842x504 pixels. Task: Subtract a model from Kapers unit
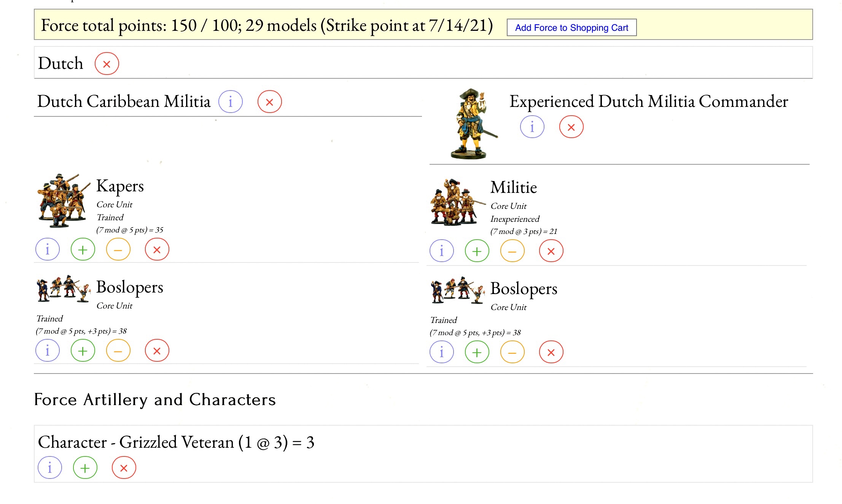point(118,250)
